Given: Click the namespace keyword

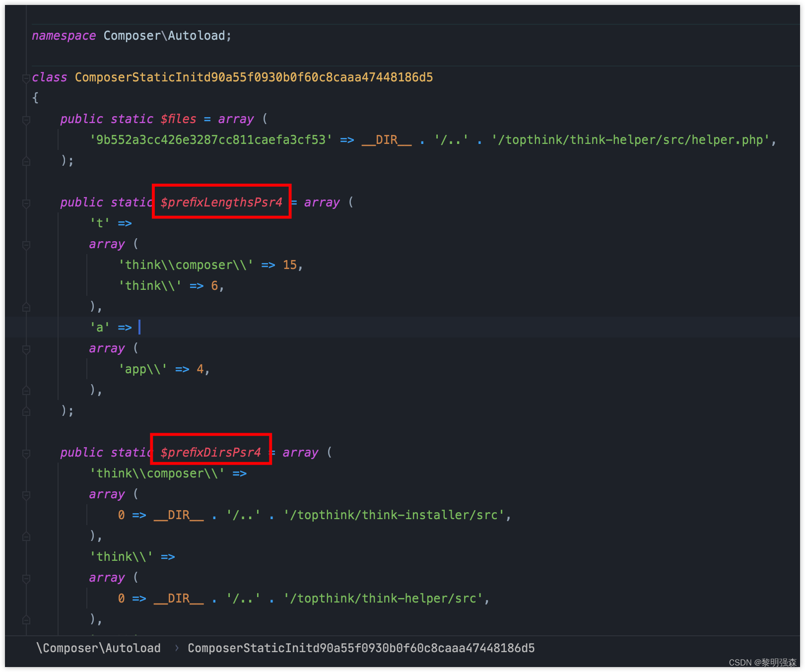Looking at the screenshot, I should click(x=64, y=36).
